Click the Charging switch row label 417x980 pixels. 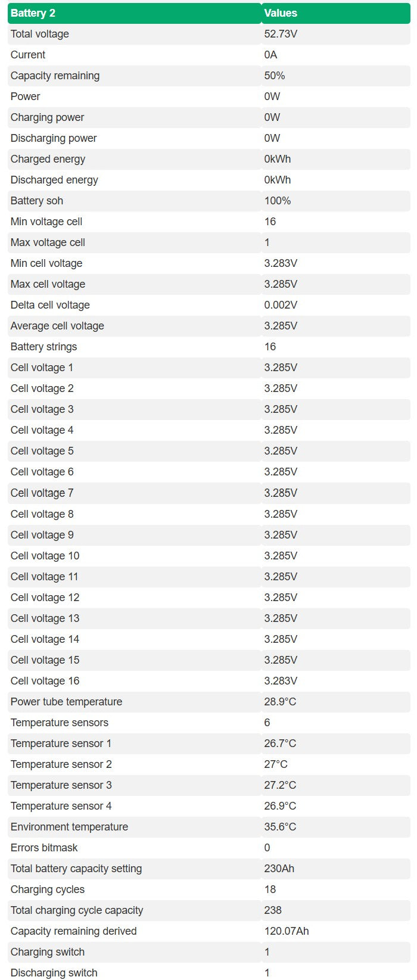point(48,952)
